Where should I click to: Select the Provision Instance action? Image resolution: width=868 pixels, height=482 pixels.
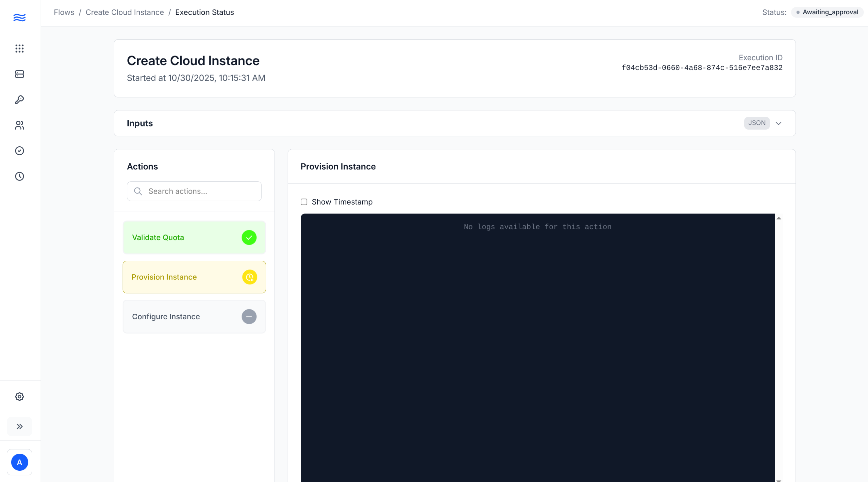click(x=194, y=277)
